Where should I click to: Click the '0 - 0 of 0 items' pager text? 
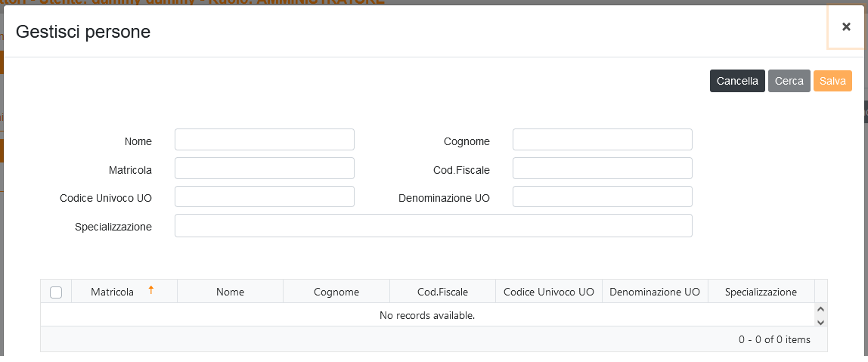pos(774,339)
